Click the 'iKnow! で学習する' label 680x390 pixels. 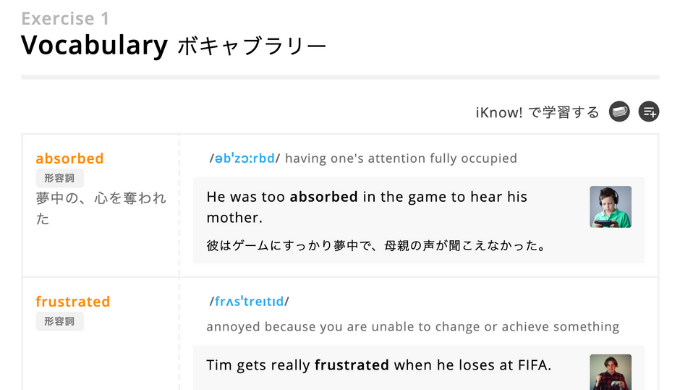(537, 112)
